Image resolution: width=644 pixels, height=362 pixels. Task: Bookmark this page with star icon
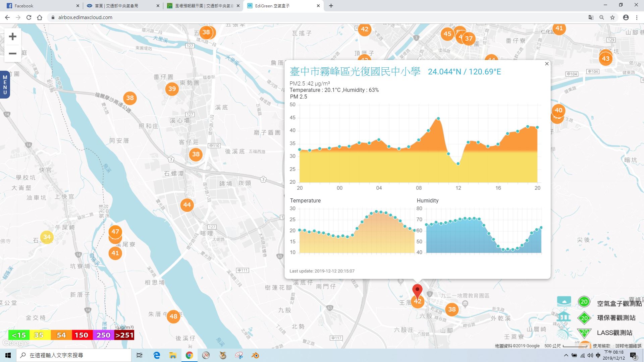pyautogui.click(x=612, y=17)
